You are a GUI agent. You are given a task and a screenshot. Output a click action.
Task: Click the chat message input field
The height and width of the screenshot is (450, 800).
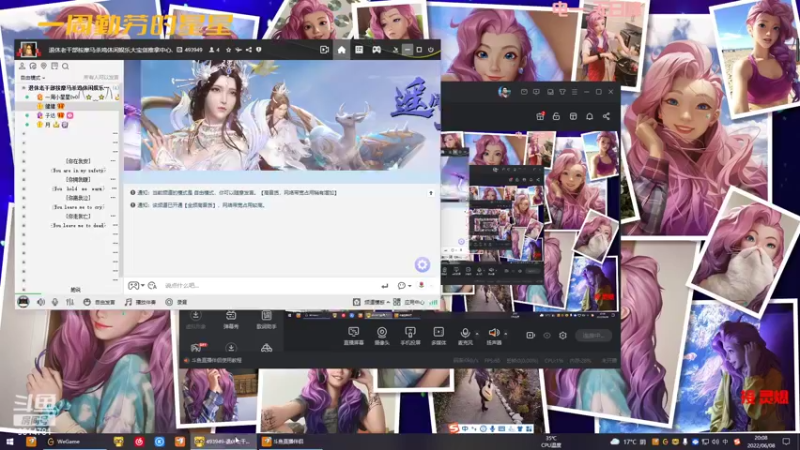[268, 286]
